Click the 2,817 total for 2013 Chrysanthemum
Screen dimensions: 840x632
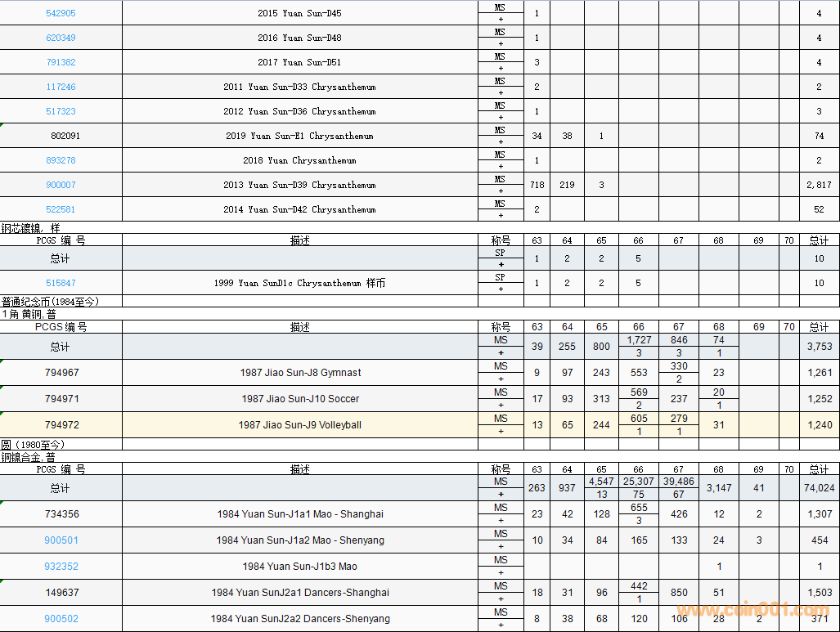pos(819,185)
